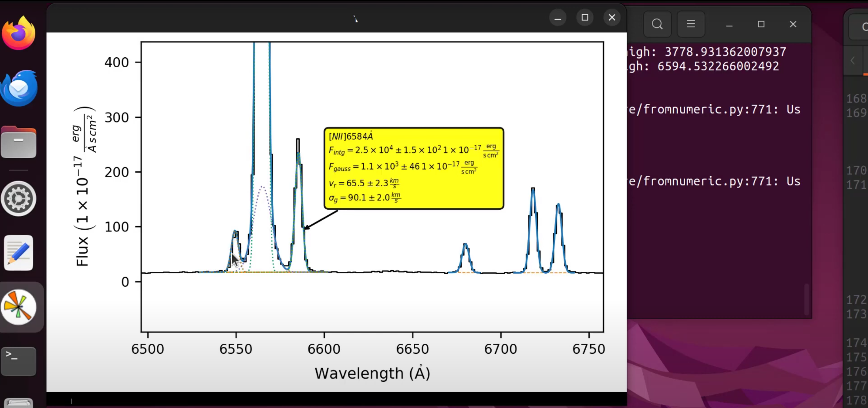Open the Terminal from the dock

click(x=18, y=361)
